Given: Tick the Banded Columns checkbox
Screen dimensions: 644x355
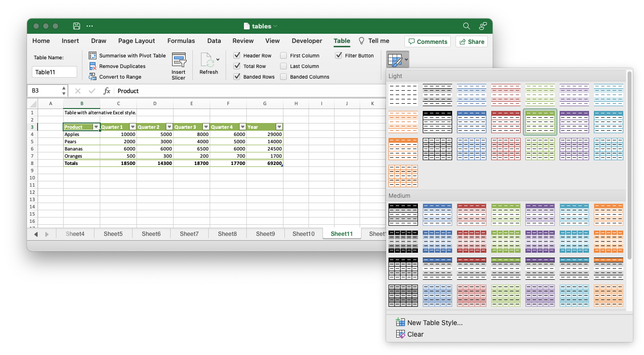Looking at the screenshot, I should click(283, 77).
